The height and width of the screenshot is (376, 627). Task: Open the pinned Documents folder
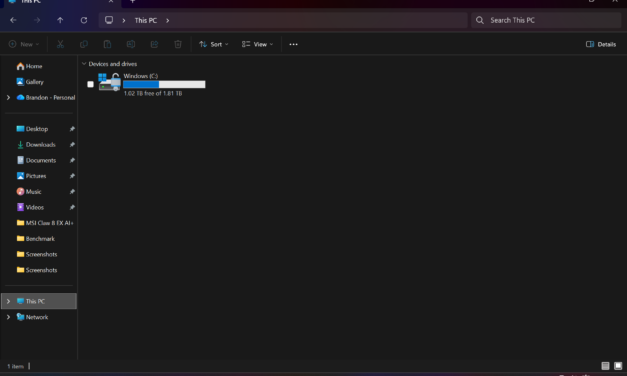[x=36, y=160]
